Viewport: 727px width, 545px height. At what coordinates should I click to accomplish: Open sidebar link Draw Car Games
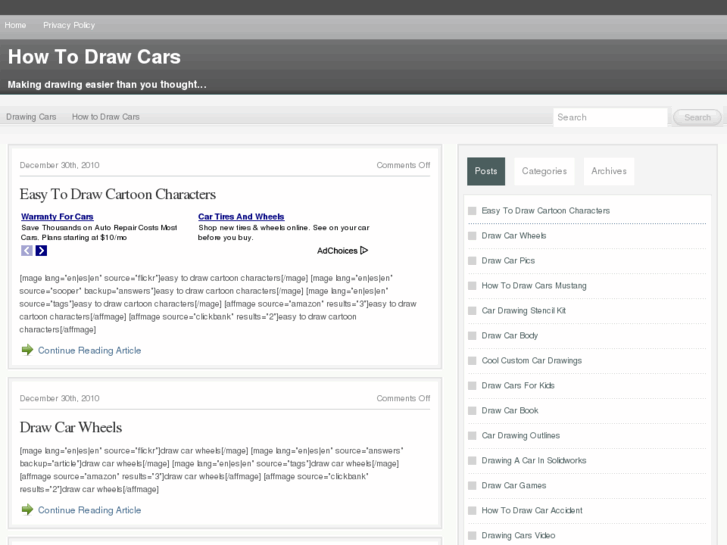(514, 486)
